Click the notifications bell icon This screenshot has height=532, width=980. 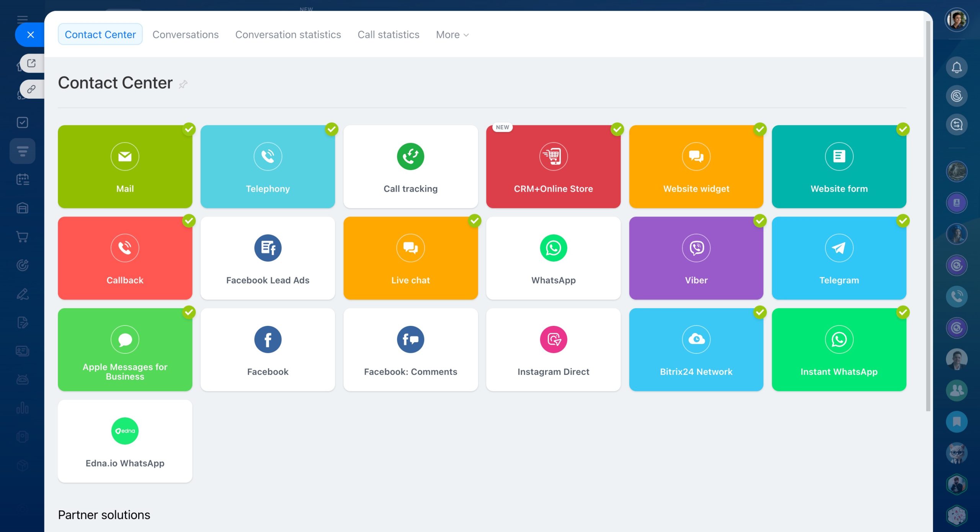(x=956, y=68)
